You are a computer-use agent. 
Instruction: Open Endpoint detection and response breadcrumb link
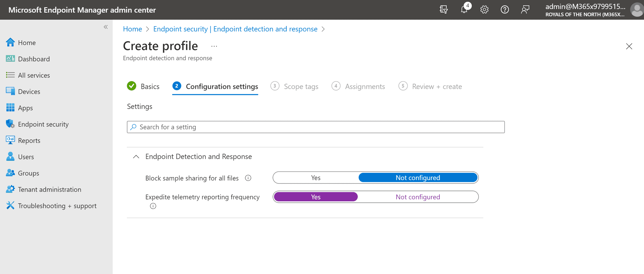pyautogui.click(x=235, y=29)
